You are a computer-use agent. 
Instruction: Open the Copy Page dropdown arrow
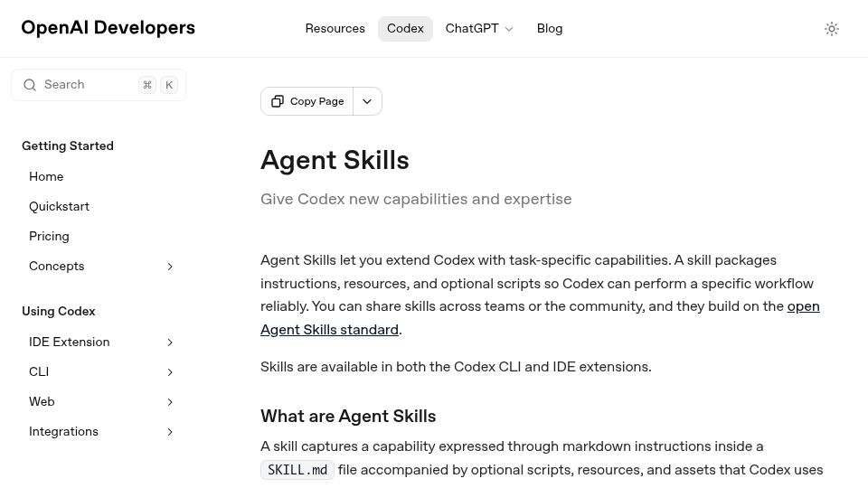367,101
